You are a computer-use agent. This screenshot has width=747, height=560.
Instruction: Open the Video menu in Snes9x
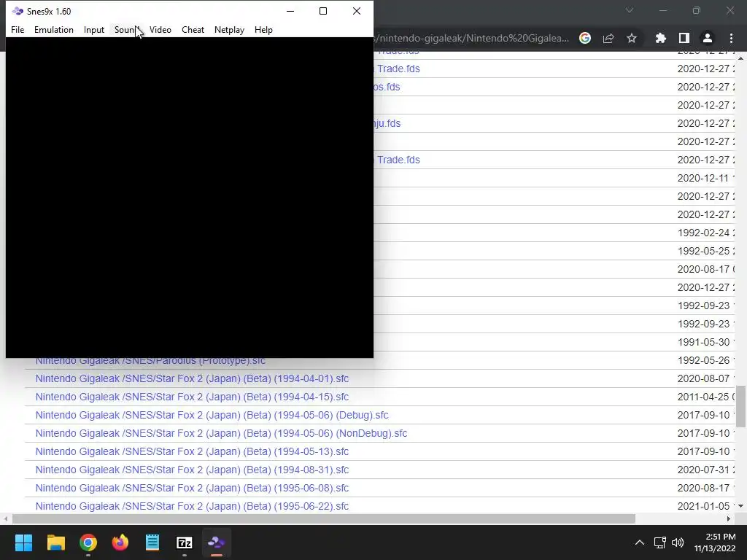(x=160, y=29)
